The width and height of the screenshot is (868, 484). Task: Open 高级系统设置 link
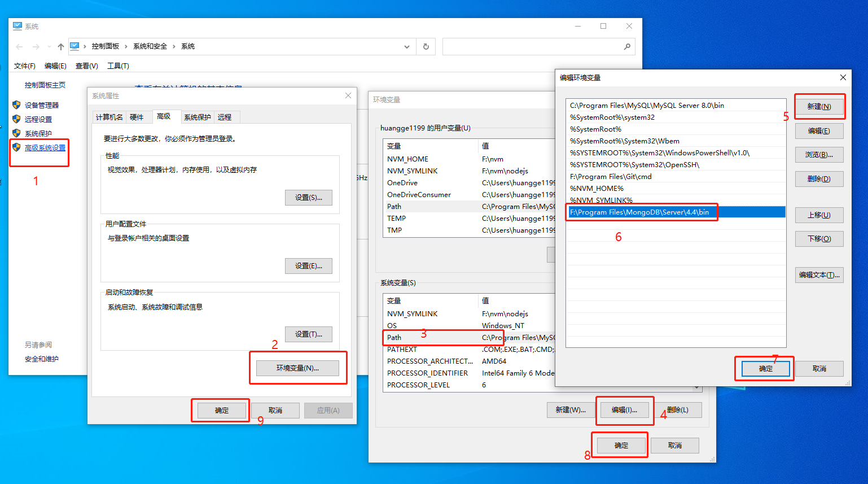click(45, 148)
